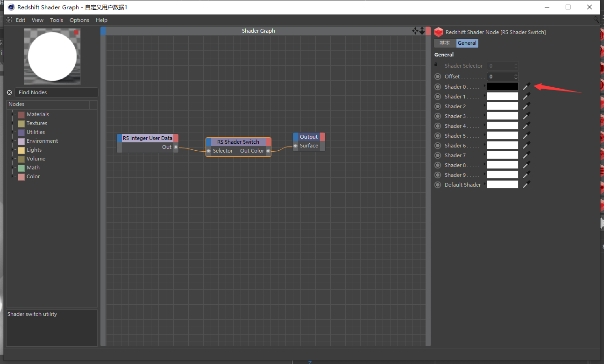Click the Shader 7 eyedropper
The width and height of the screenshot is (604, 364).
[526, 155]
